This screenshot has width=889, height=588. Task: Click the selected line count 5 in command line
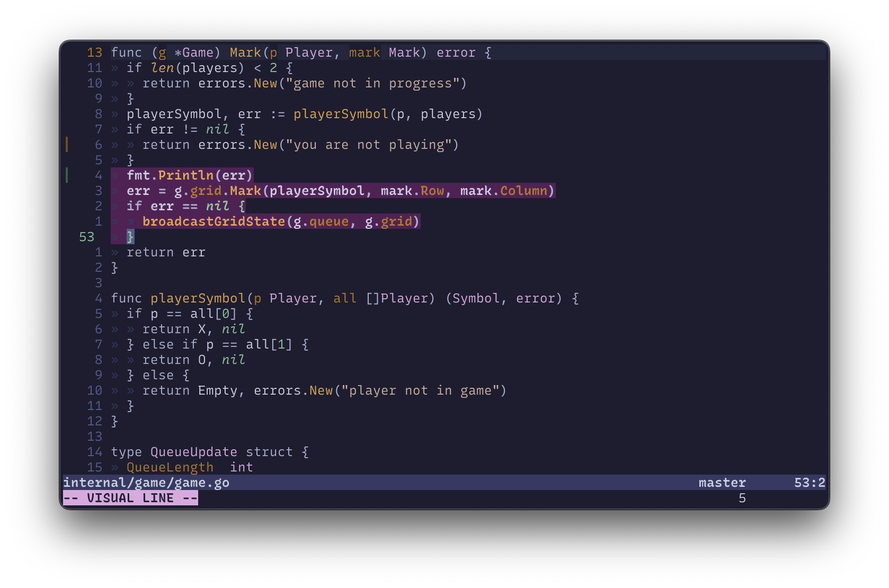pyautogui.click(x=742, y=498)
